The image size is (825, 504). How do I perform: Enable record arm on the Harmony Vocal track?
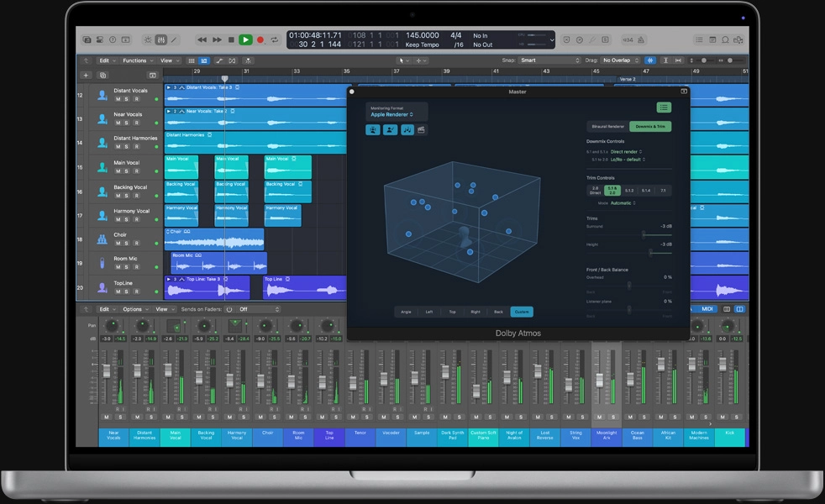[x=138, y=219]
